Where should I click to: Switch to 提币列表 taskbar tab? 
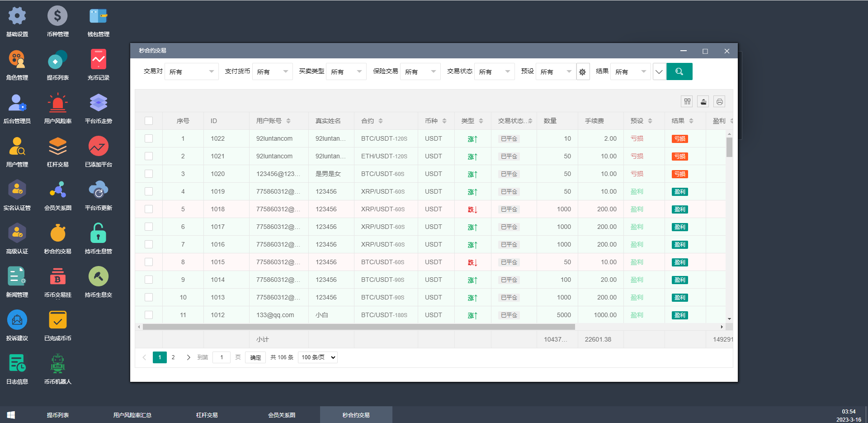58,415
